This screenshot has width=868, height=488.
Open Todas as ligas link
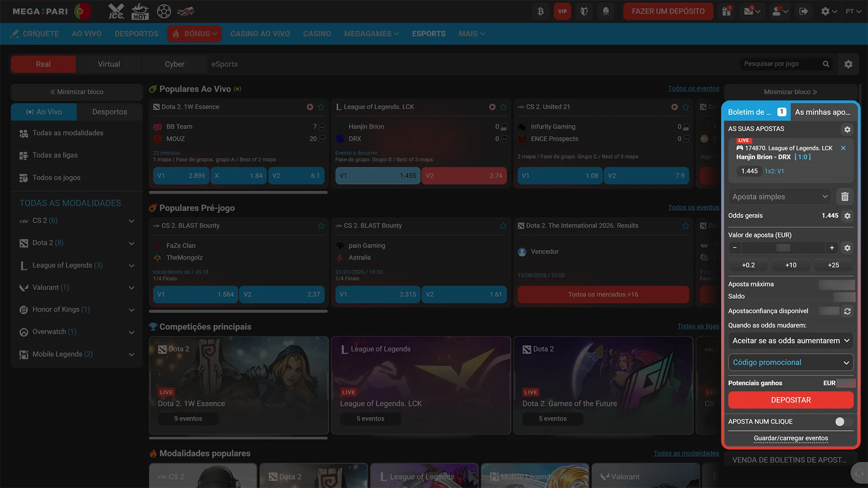click(698, 326)
